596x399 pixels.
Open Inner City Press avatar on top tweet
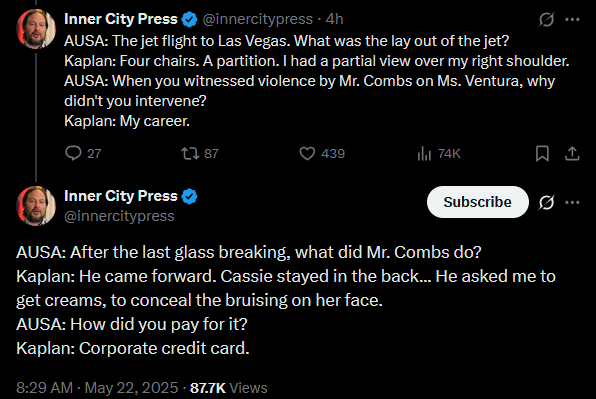pyautogui.click(x=36, y=29)
